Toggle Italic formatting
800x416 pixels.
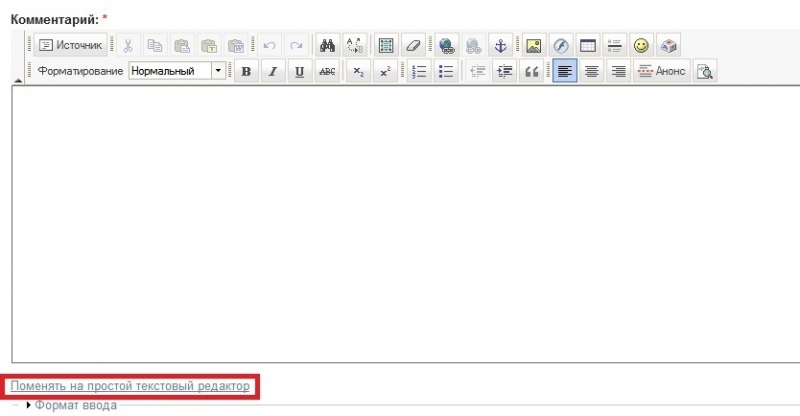tap(273, 71)
